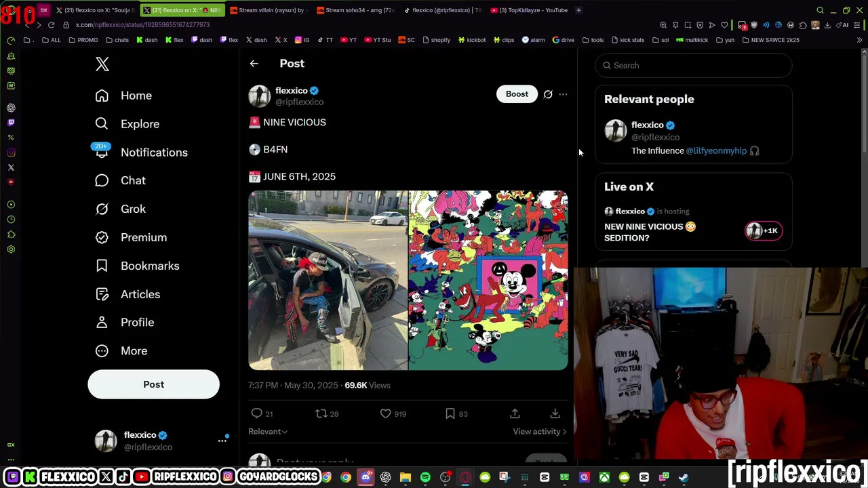Screen dimensions: 868x488
Task: Go to the Home feed
Action: [123, 96]
